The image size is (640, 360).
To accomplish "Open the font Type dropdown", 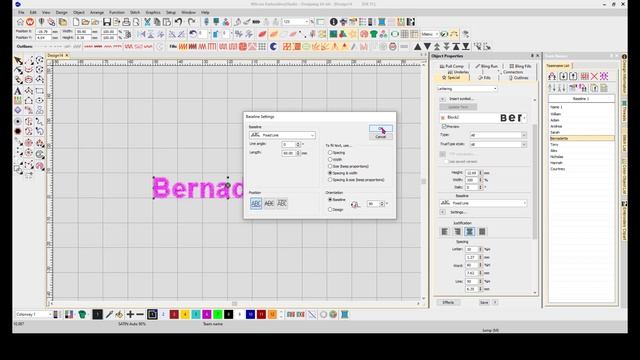I will point(498,135).
